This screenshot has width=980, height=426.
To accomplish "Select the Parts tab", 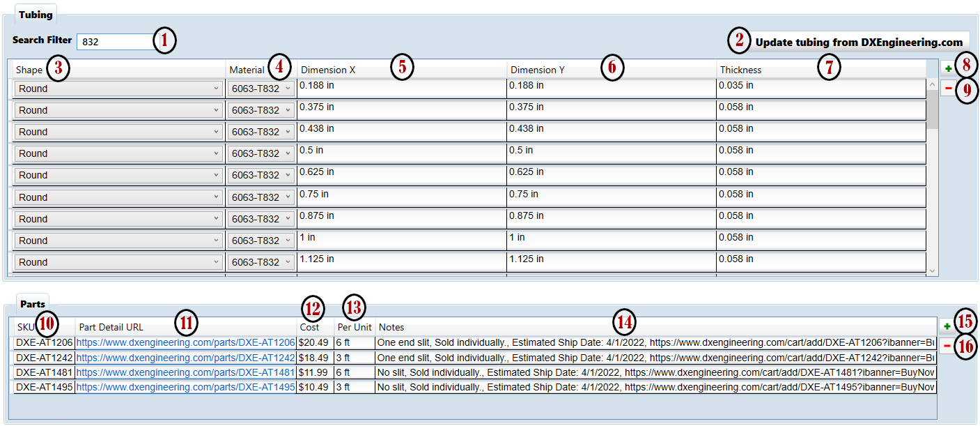I will (32, 304).
